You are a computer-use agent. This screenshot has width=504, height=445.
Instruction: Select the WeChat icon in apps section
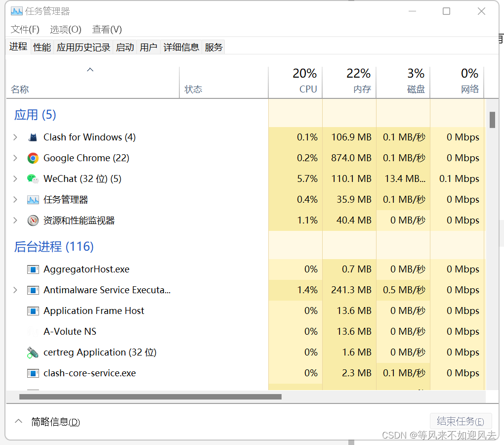33,178
